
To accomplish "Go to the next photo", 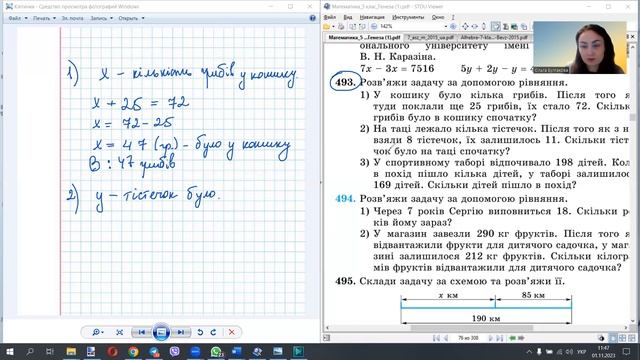I will point(181,332).
